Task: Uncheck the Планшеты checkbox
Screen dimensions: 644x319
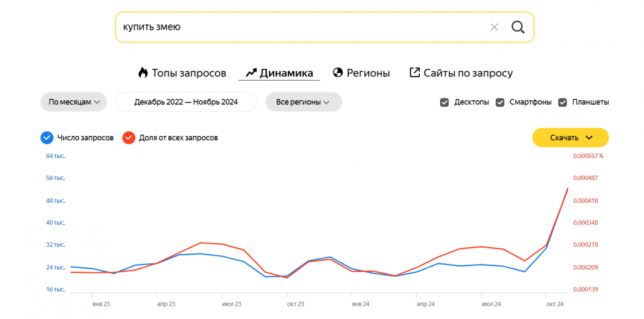Action: 563,102
